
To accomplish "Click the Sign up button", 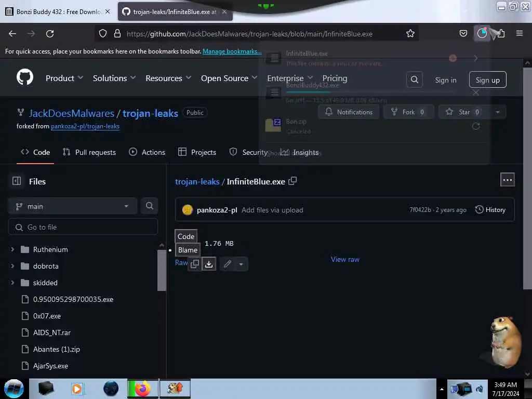I will 487,80.
